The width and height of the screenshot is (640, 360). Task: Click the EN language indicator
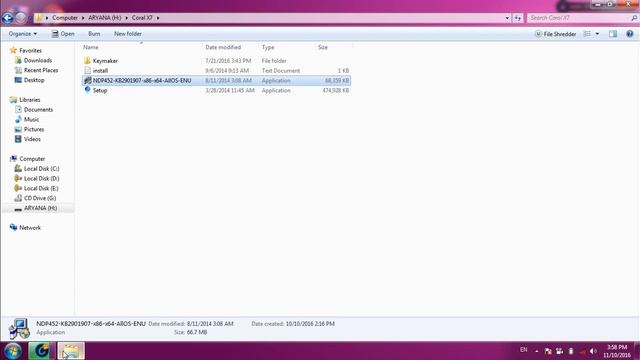(x=524, y=350)
